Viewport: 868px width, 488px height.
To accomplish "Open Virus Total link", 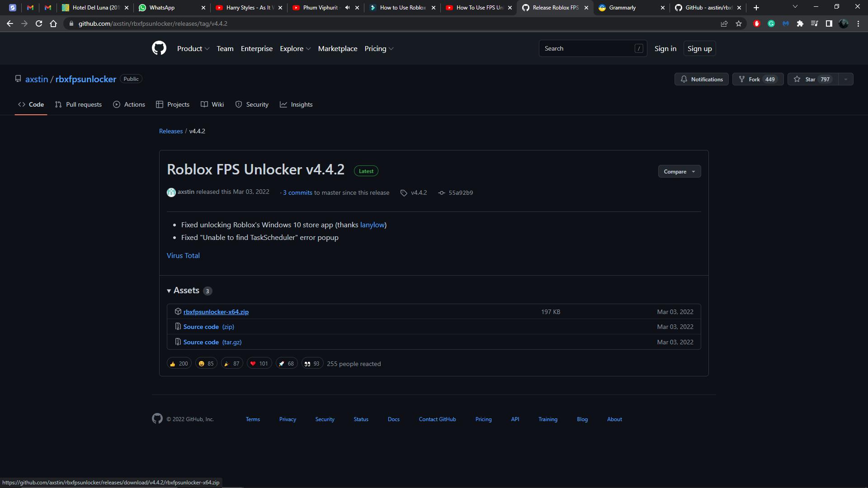I will (183, 255).
